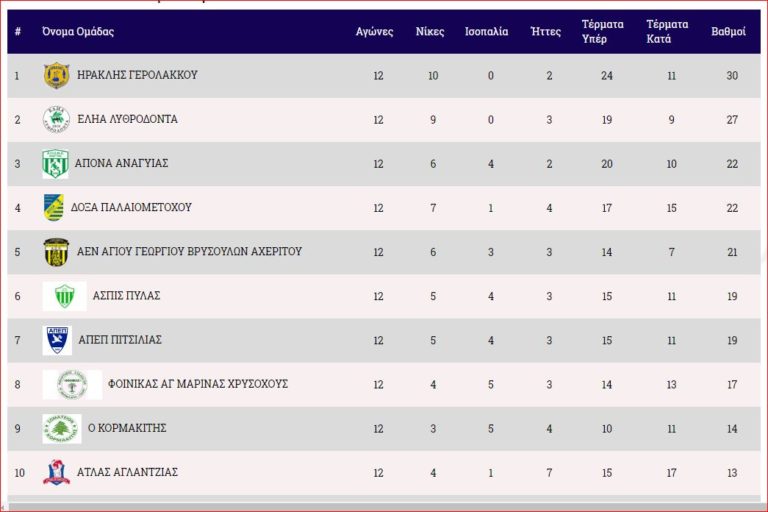Screen dimensions: 768x512
Task: Click the ΑΤΛΑΣ ΑΓΛΑΝΤΖΙΑΣ team emblem
Action: 56,472
